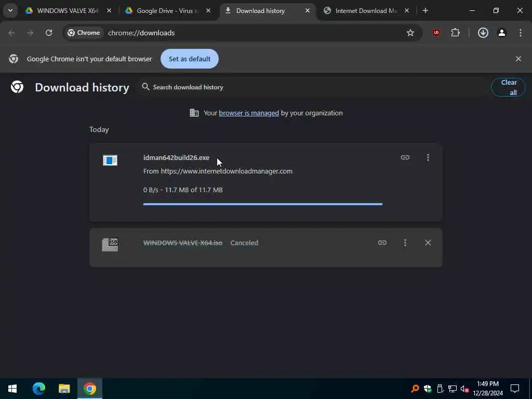This screenshot has height=399, width=532.
Task: Open File Explorer from the taskbar
Action: click(64, 389)
